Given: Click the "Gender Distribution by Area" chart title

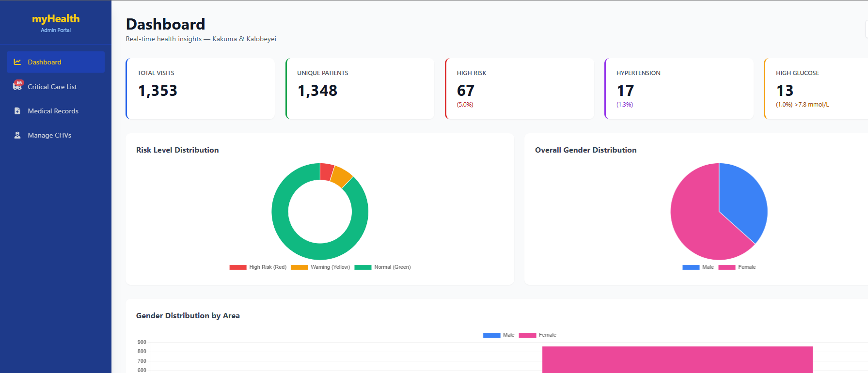Looking at the screenshot, I should point(188,316).
